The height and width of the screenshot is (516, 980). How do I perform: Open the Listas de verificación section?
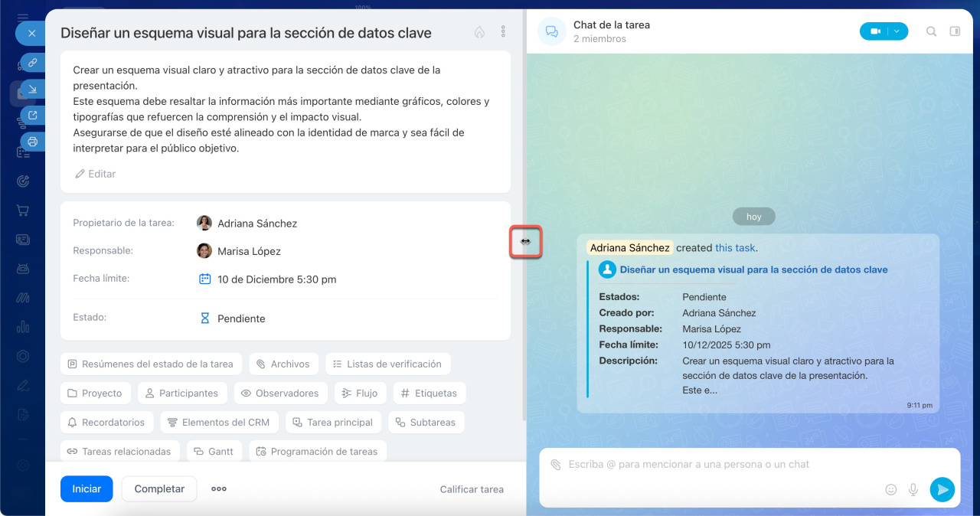[x=387, y=364]
